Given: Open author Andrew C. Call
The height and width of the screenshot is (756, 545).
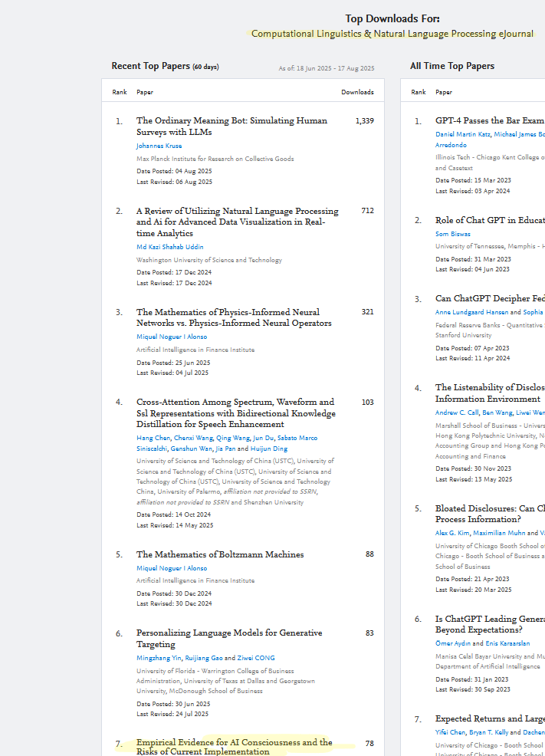Looking at the screenshot, I should click(457, 413).
